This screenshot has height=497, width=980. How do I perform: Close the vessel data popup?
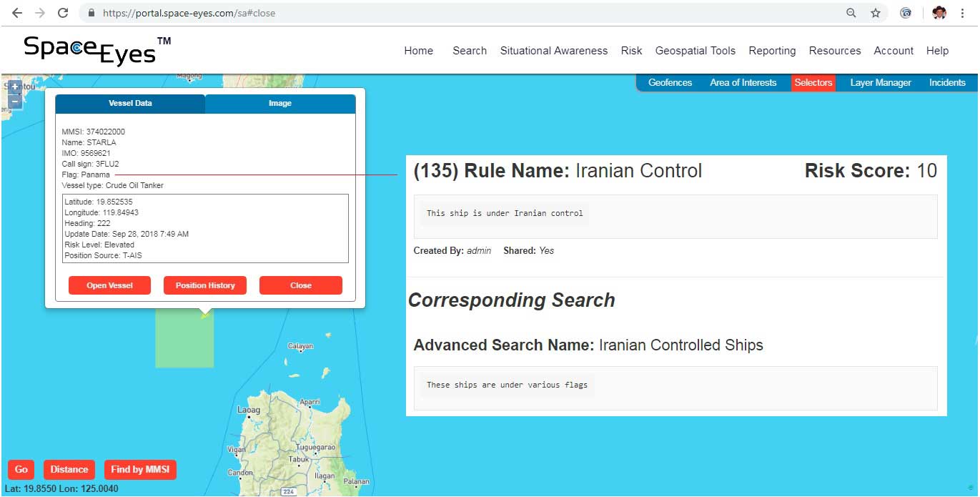tap(300, 285)
